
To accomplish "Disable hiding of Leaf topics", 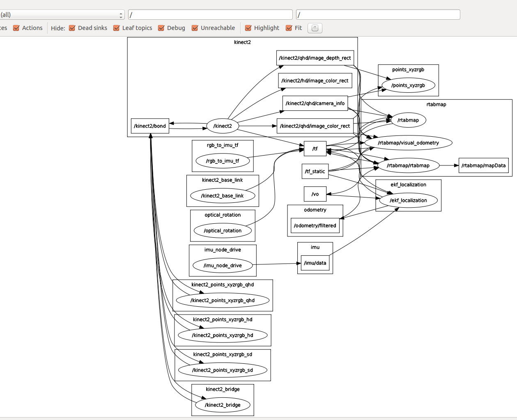I will (117, 28).
